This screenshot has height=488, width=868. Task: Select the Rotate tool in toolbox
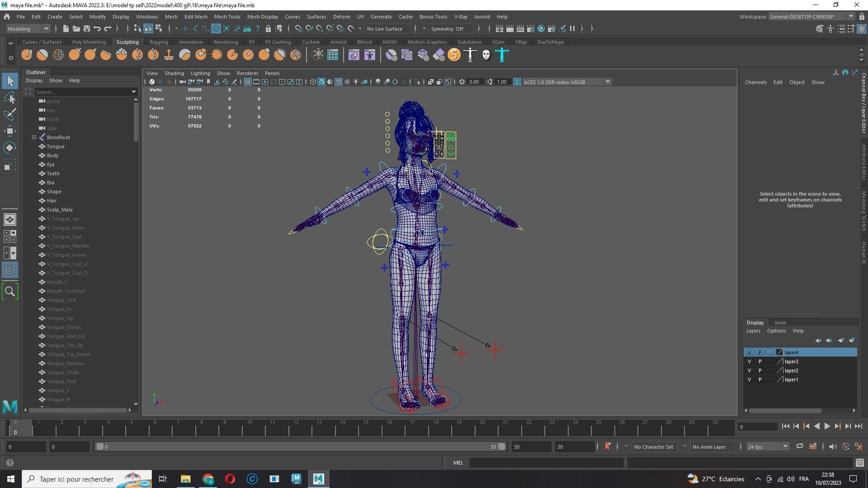pos(10,148)
